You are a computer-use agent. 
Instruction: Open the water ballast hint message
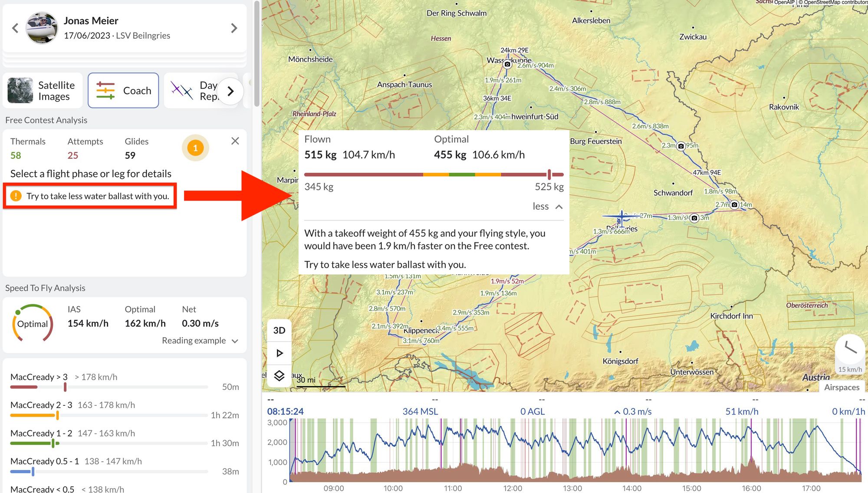pos(90,196)
